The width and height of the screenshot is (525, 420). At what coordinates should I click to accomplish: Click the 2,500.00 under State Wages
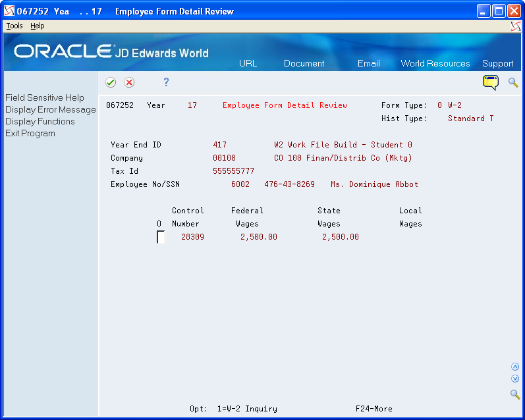pos(340,237)
